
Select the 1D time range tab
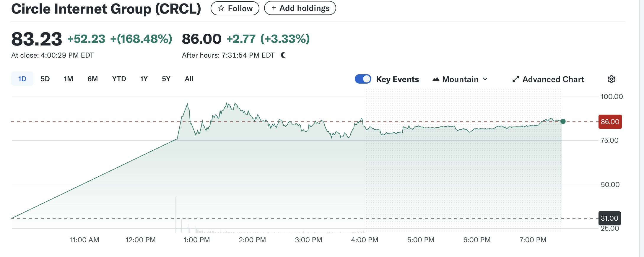click(22, 79)
